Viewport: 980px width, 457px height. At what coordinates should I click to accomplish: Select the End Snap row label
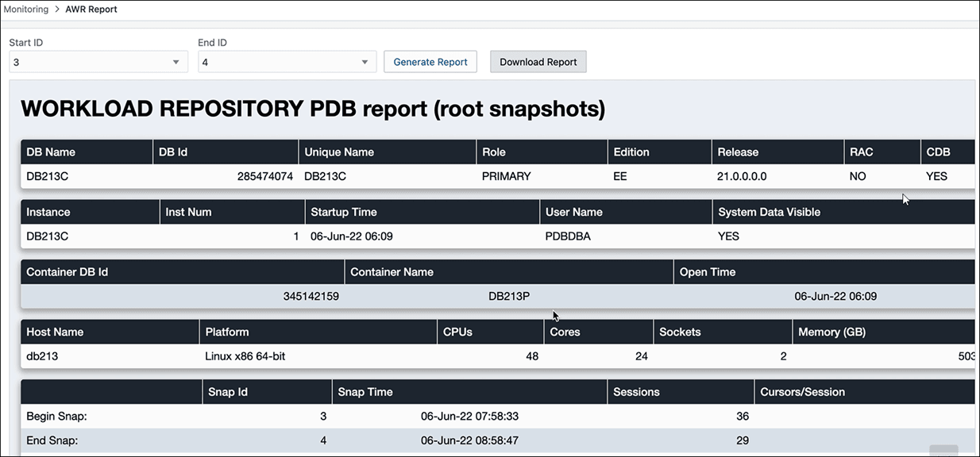click(52, 440)
